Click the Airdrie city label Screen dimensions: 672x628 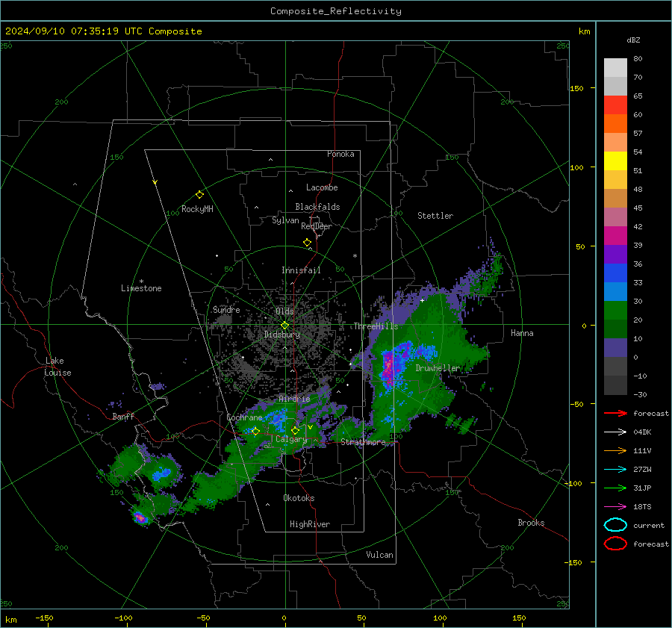pyautogui.click(x=294, y=399)
